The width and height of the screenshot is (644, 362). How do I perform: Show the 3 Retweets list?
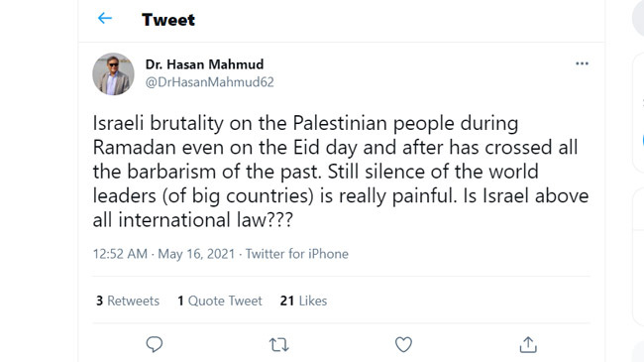(x=128, y=301)
